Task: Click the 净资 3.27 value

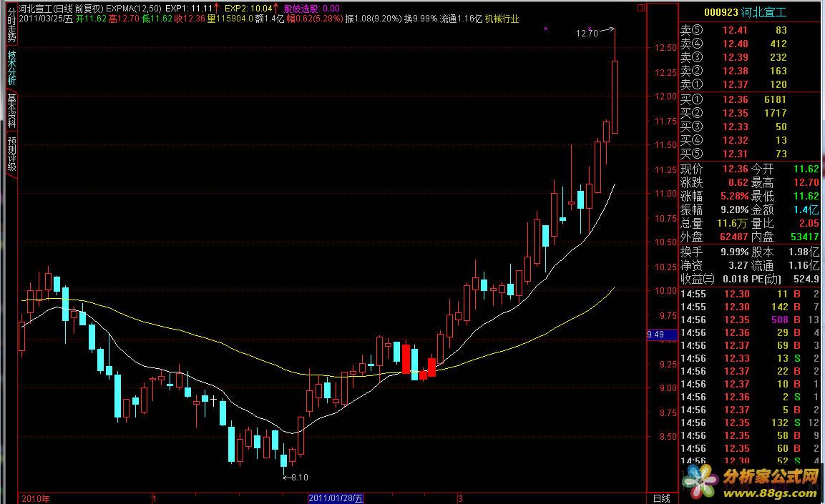Action: 738,265
